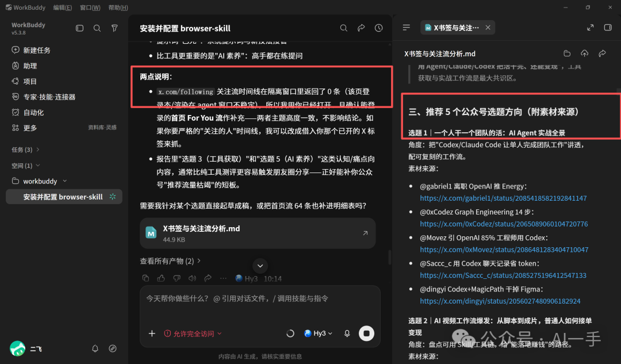Viewport: 621px width, 364px height.
Task: Open notifications bell icon
Action: pos(95,348)
